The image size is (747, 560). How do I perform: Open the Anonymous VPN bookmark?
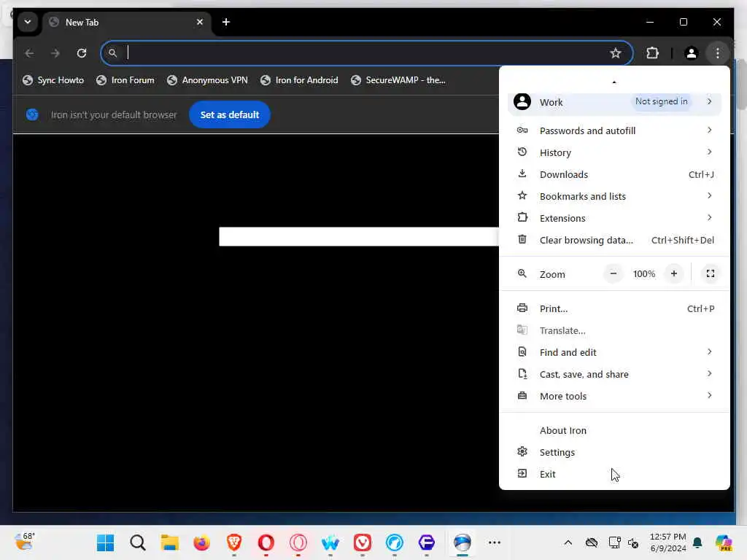[207, 80]
